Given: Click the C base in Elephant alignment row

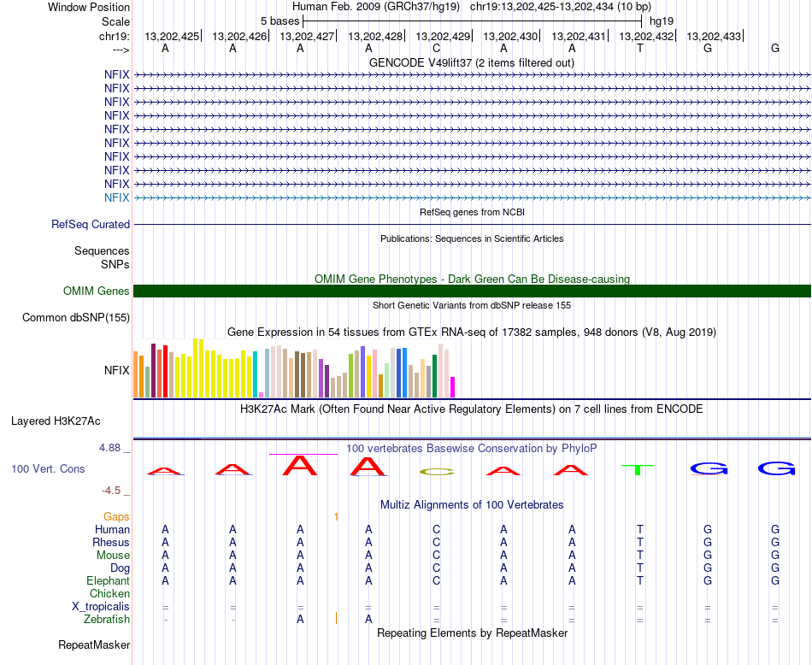Looking at the screenshot, I should click(x=436, y=580).
